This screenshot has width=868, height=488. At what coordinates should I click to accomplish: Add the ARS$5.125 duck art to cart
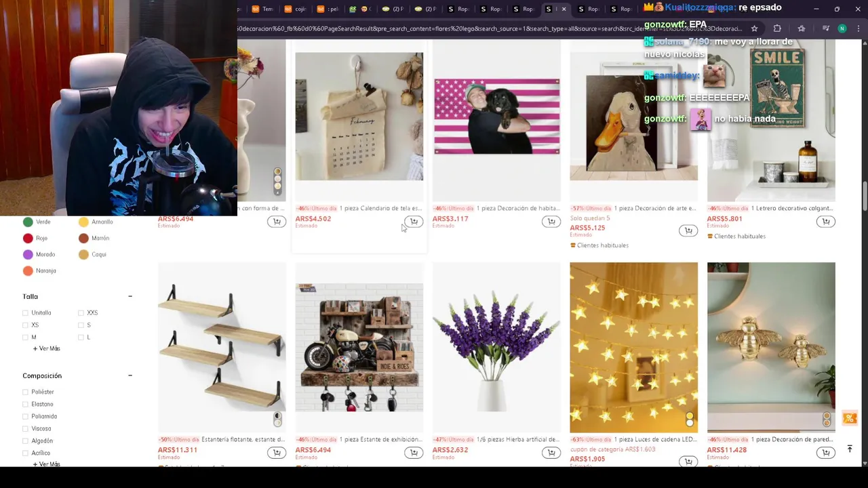pos(688,230)
